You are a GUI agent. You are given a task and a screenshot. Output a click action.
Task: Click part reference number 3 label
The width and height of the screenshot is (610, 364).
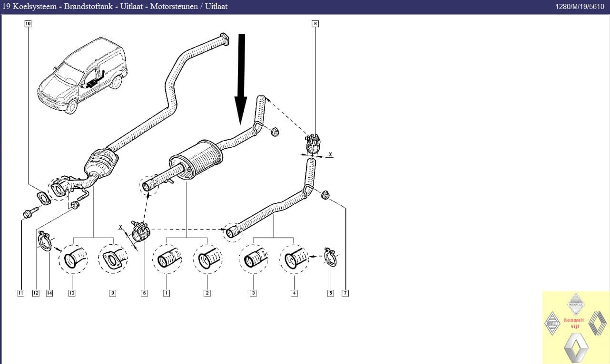[253, 293]
